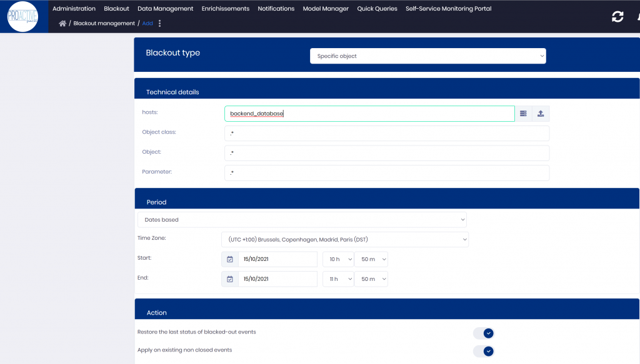Image resolution: width=640 pixels, height=364 pixels.
Task: Open the Self-Service Monitoring Portal menu
Action: [449, 9]
